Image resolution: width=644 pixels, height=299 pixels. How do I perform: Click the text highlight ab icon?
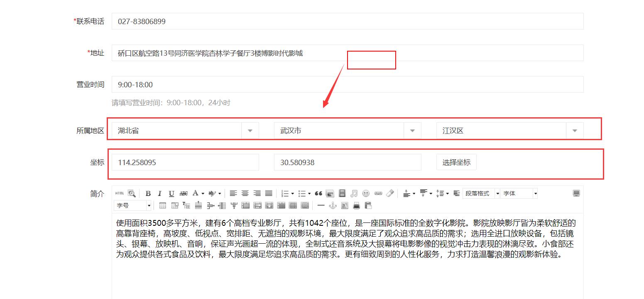(212, 193)
